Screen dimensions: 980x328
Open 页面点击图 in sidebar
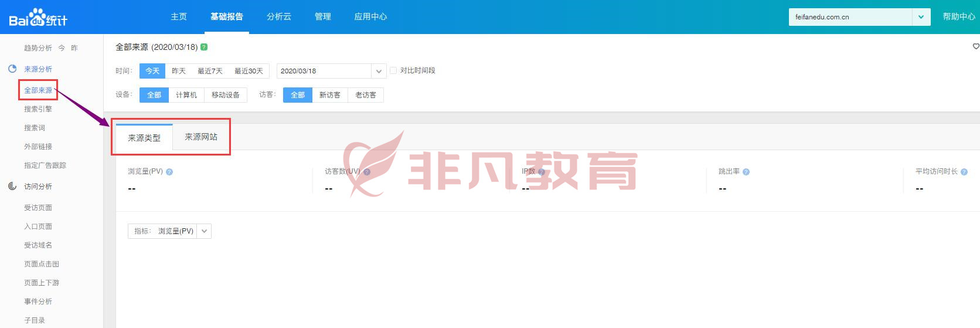[42, 264]
